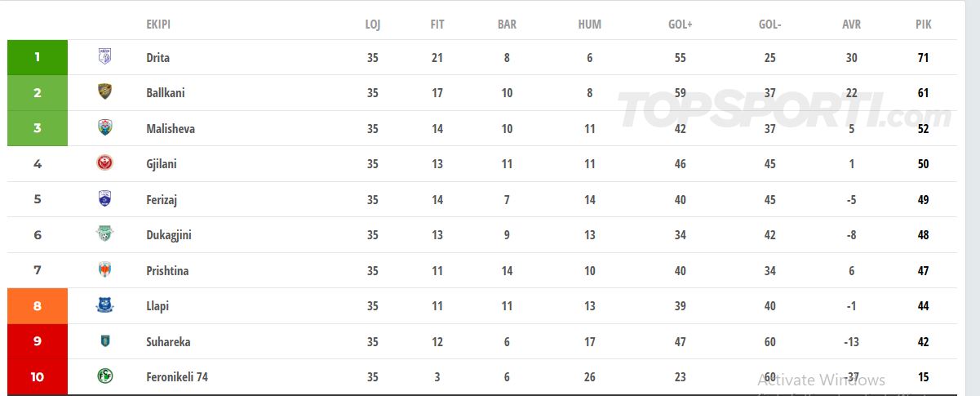
Task: Click the Drita club crest icon
Action: pyautogui.click(x=104, y=57)
